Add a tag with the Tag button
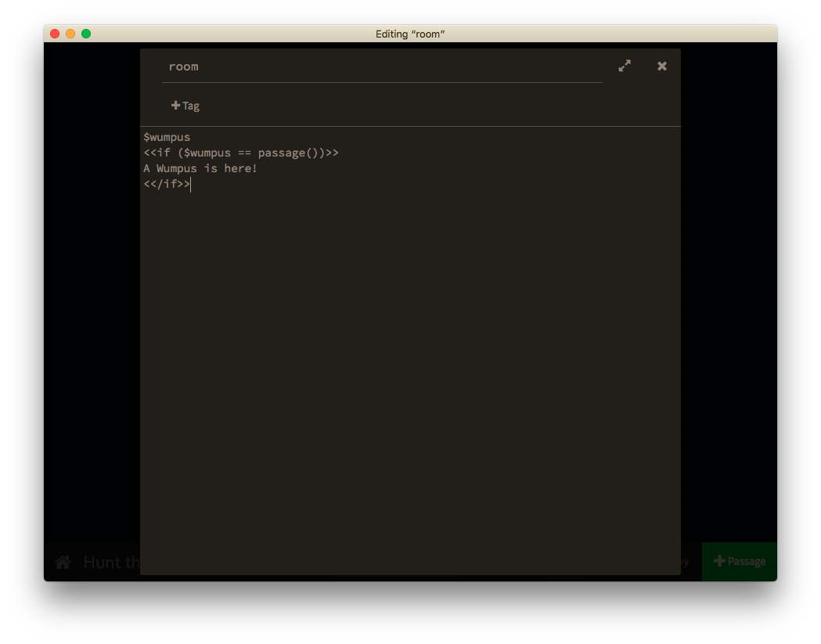This screenshot has width=821, height=644. coord(185,105)
